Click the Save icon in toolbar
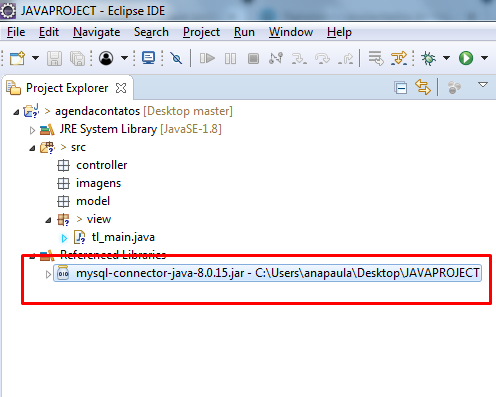This screenshot has width=496, height=397. 54,58
